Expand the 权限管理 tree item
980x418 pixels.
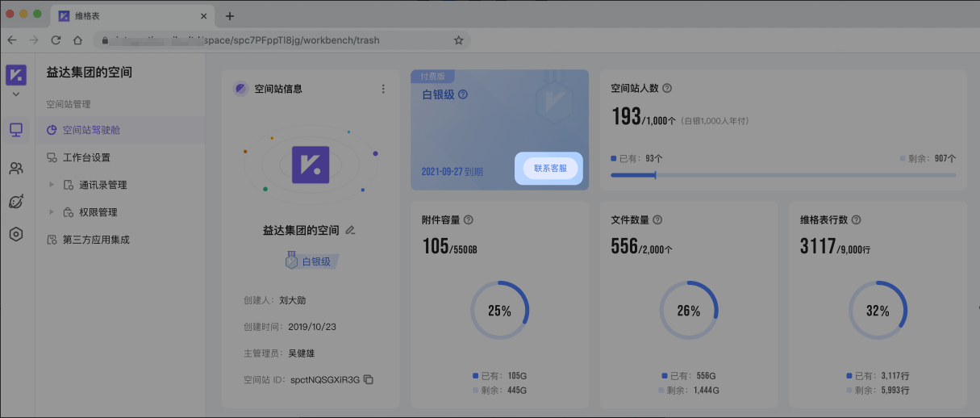coord(52,212)
